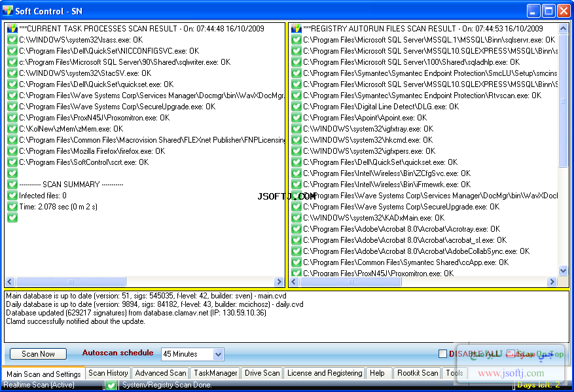Click the green check beside ZCfgSvc.exe

[296, 173]
